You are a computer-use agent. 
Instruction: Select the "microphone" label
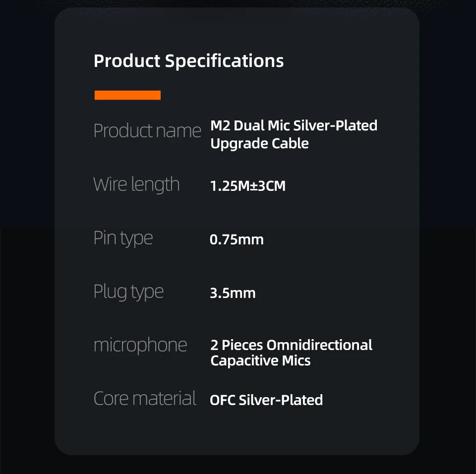click(x=140, y=345)
